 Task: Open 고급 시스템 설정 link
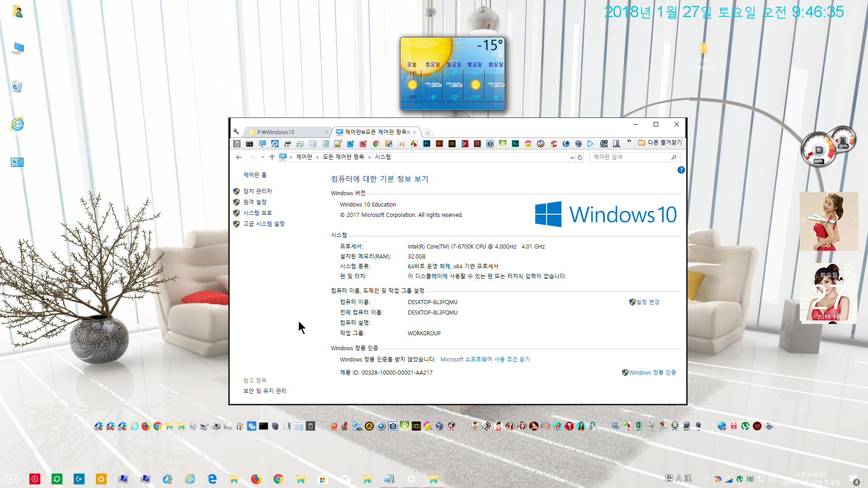(x=264, y=224)
